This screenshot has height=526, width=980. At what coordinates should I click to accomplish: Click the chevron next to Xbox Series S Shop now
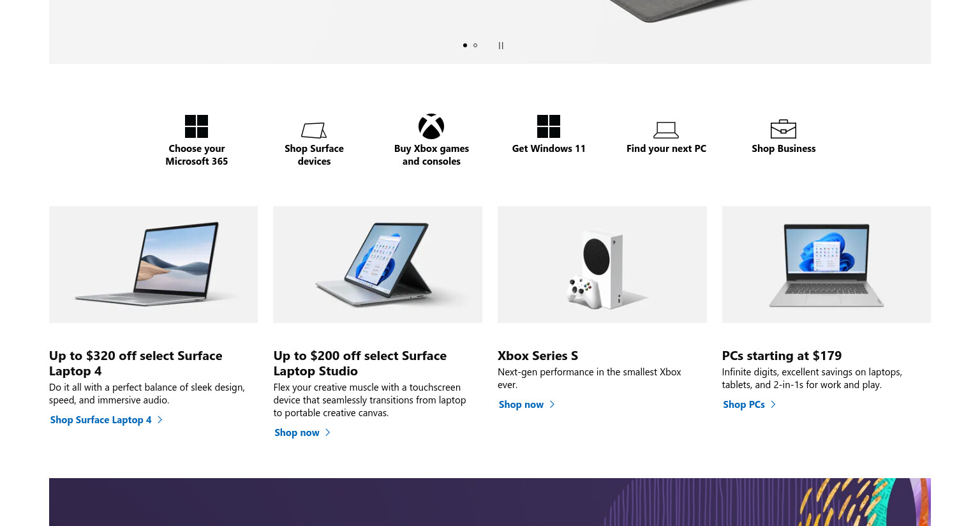point(553,404)
